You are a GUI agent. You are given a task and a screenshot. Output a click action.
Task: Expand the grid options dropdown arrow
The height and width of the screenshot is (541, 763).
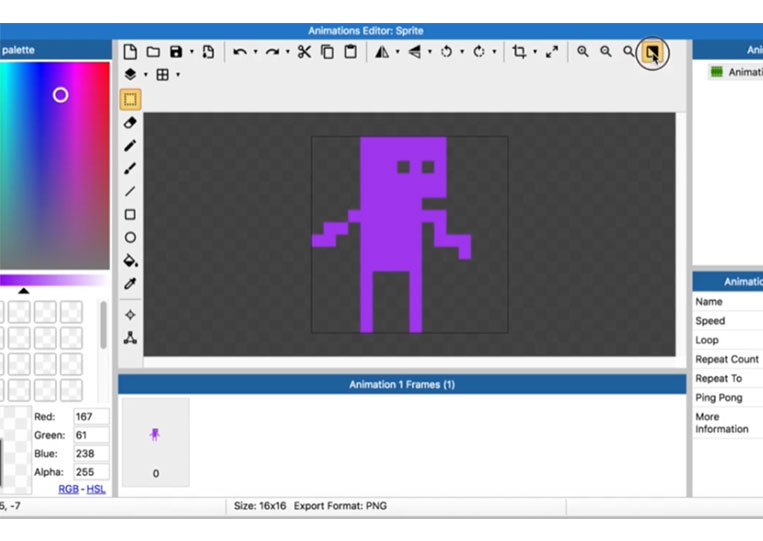(178, 74)
